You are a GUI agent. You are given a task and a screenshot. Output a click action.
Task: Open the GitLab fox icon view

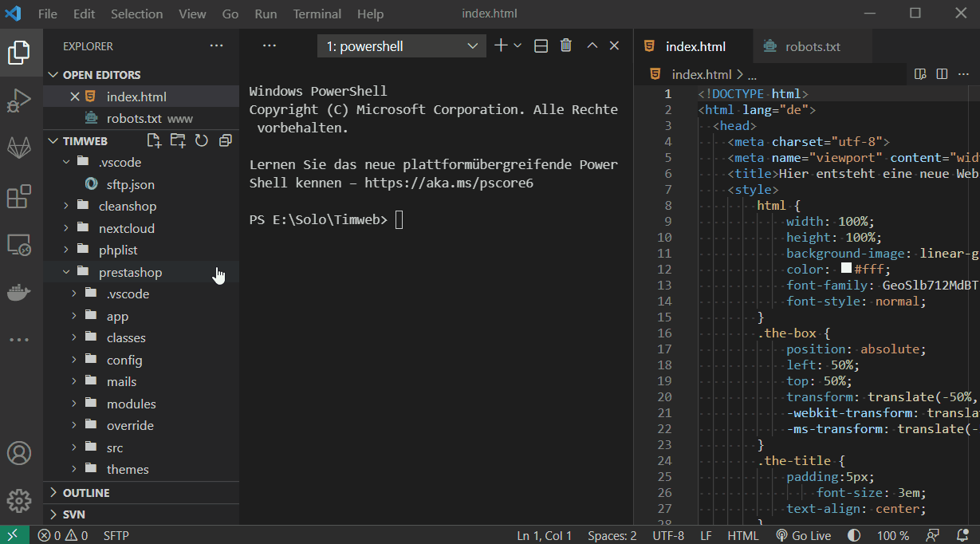[x=19, y=148]
